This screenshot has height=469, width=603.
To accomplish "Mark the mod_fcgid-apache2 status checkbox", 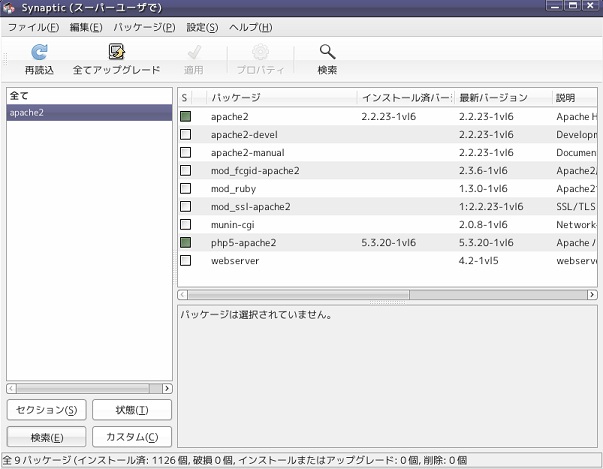I will (x=186, y=170).
